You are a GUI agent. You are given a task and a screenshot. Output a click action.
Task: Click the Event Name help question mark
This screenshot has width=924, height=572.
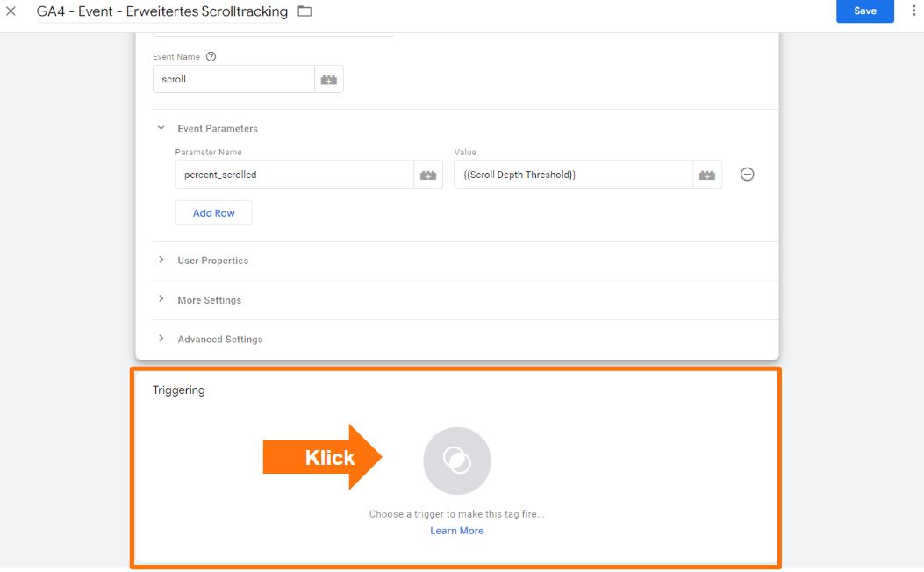coord(211,57)
